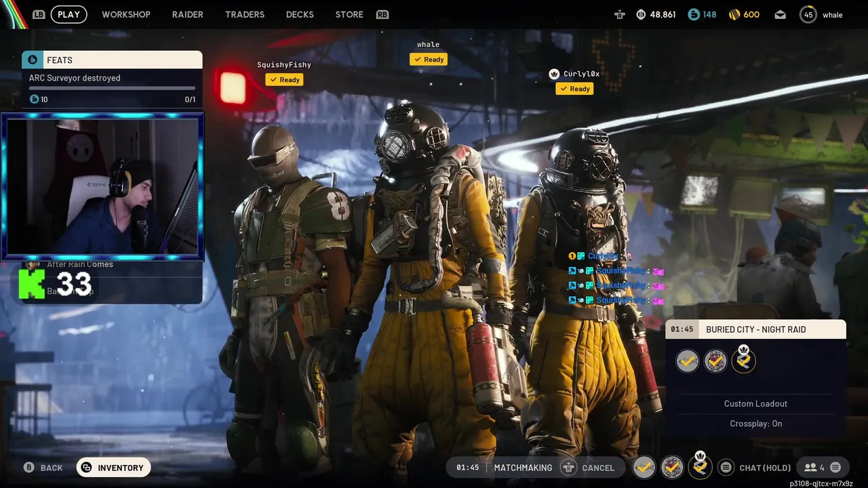Click the blue reward icon beside 10 in Feats
The height and width of the screenshot is (488, 868).
(x=34, y=100)
